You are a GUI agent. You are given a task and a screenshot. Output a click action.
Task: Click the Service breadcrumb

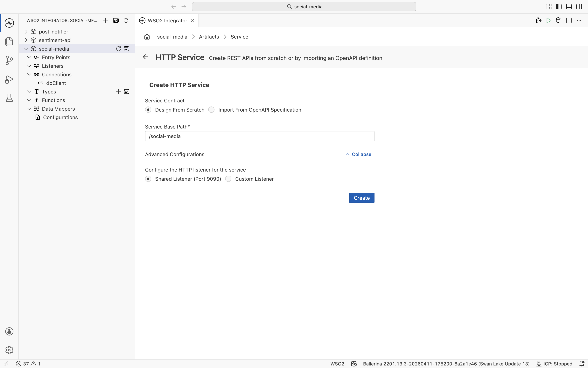click(x=239, y=37)
